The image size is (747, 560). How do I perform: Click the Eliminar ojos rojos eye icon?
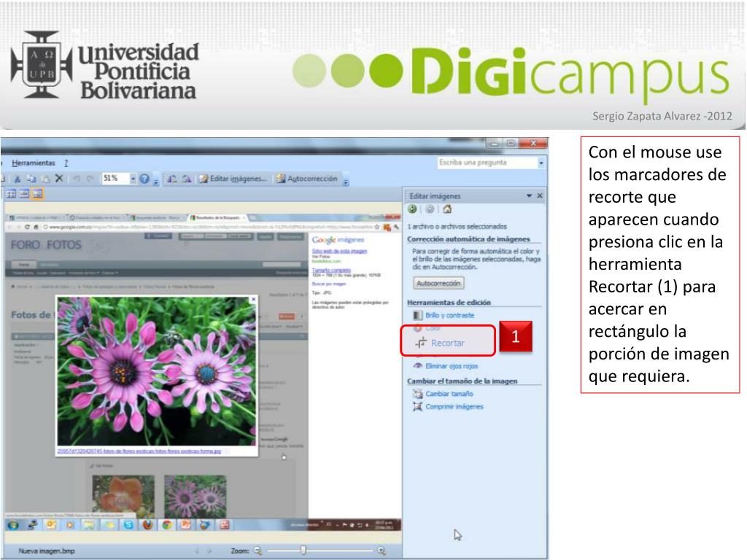418,366
